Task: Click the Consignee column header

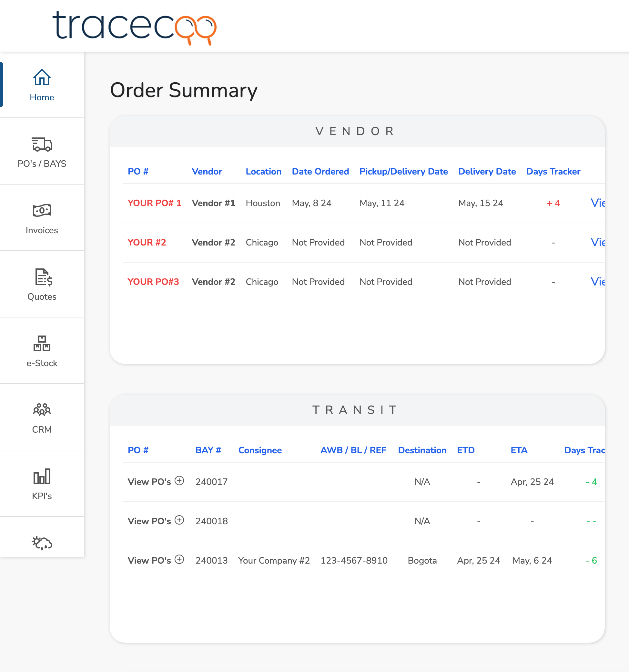Action: click(260, 450)
